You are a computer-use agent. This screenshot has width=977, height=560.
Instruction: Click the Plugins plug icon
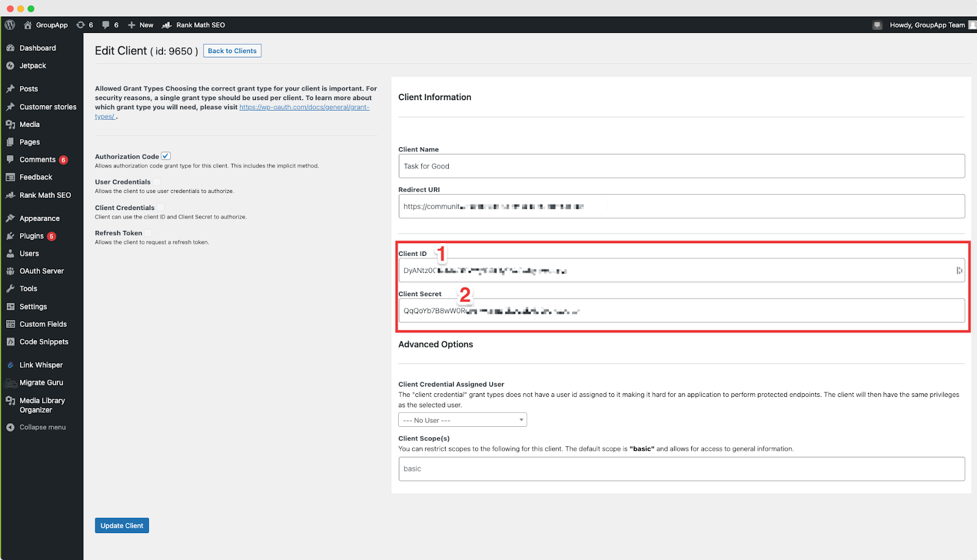coord(10,236)
